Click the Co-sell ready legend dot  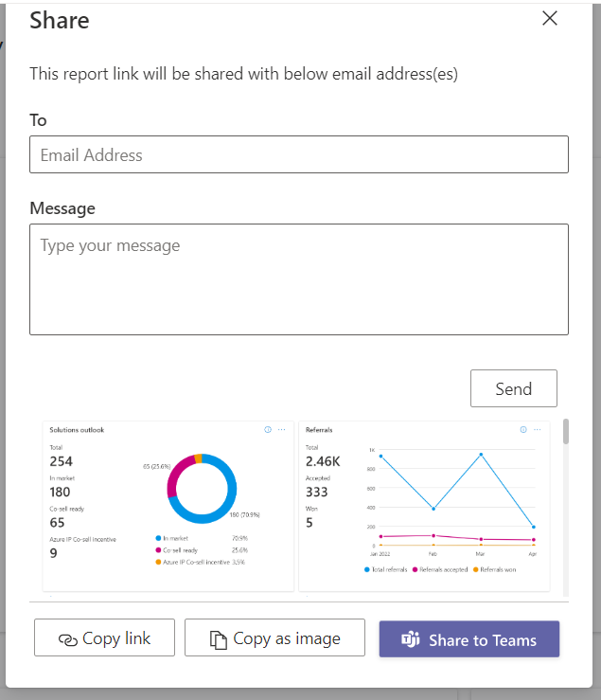[x=158, y=549]
